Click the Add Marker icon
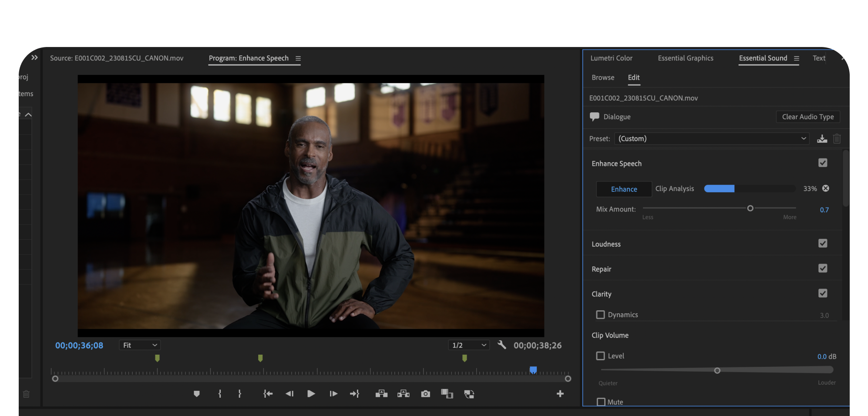 [x=197, y=394]
